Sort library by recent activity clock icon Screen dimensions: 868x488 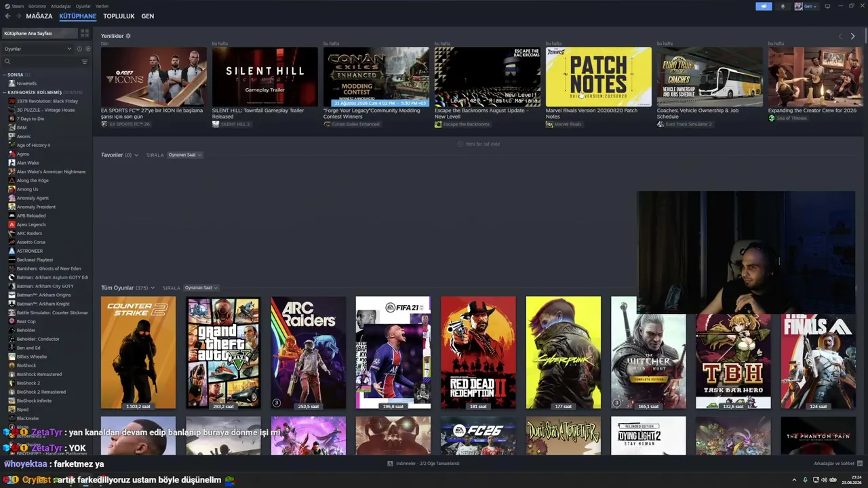pyautogui.click(x=79, y=49)
